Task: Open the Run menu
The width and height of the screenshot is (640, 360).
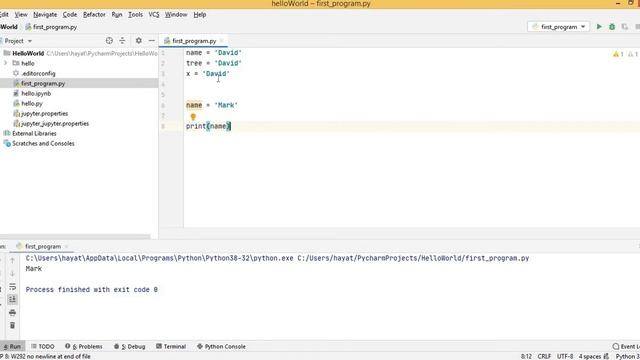Action: [117, 15]
